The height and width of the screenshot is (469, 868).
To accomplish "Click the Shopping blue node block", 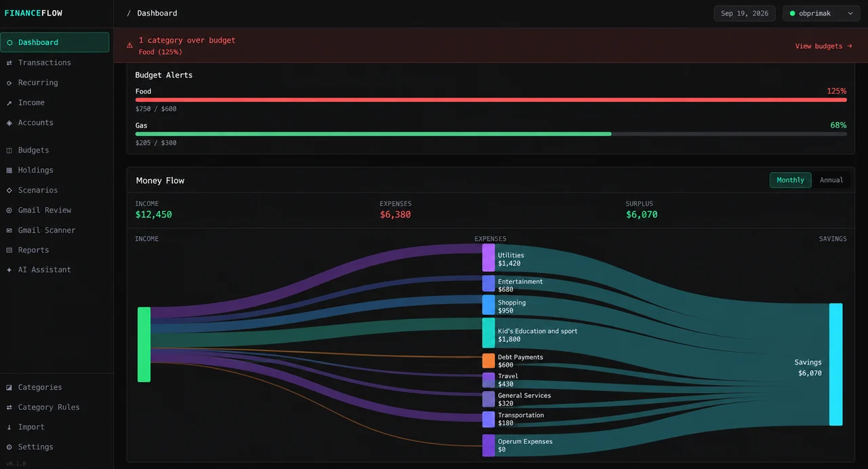I will pyautogui.click(x=488, y=305).
